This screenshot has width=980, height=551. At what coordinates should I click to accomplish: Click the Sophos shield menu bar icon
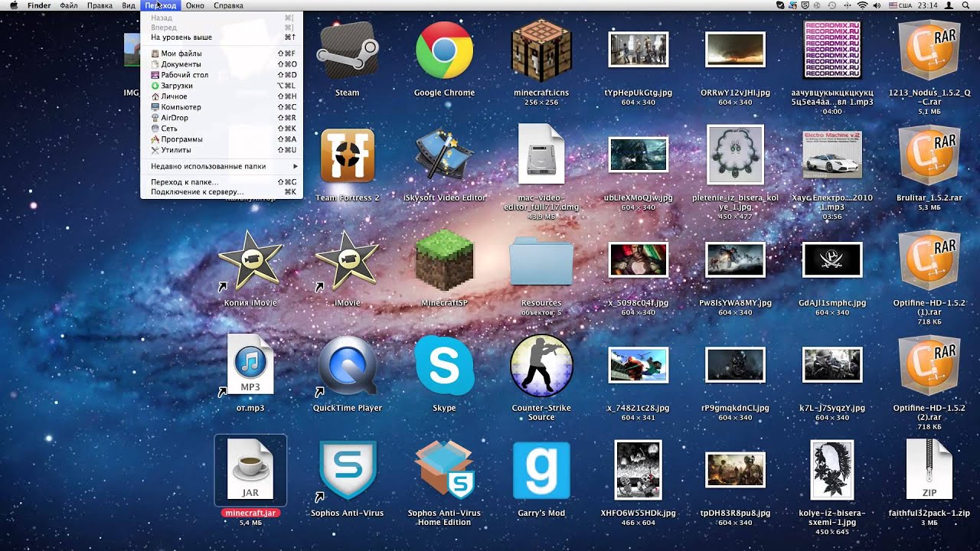tap(805, 5)
